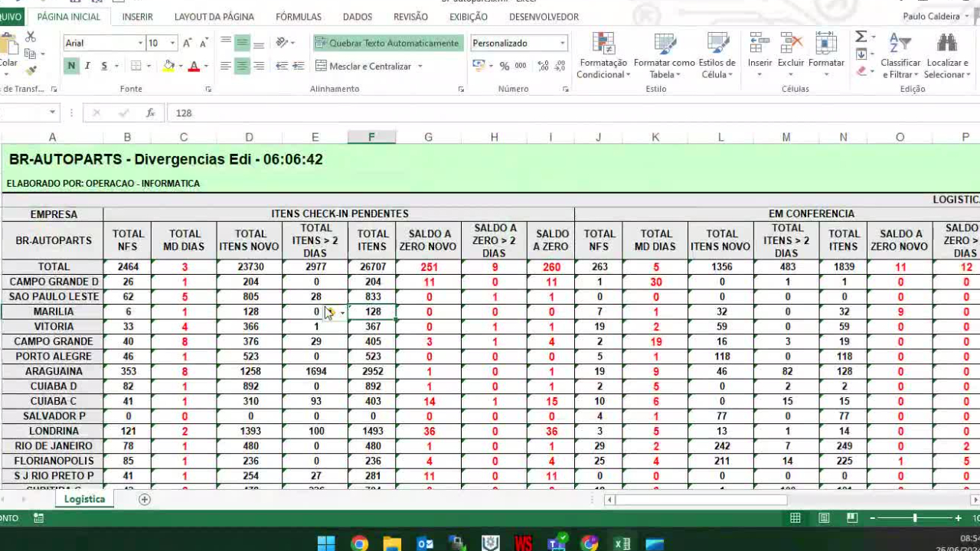The height and width of the screenshot is (551, 980).
Task: Open the DESENVOLVEDOR tab
Action: coord(544,16)
